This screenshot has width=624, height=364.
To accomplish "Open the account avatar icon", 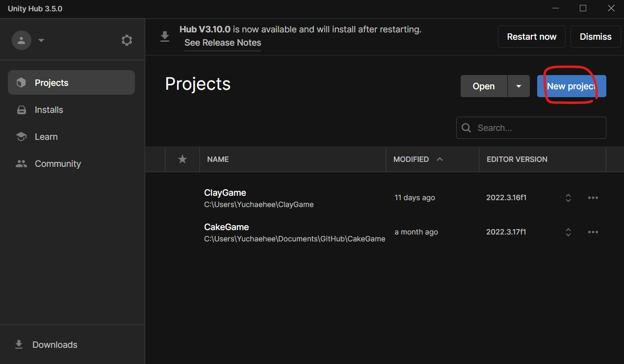I will click(22, 40).
